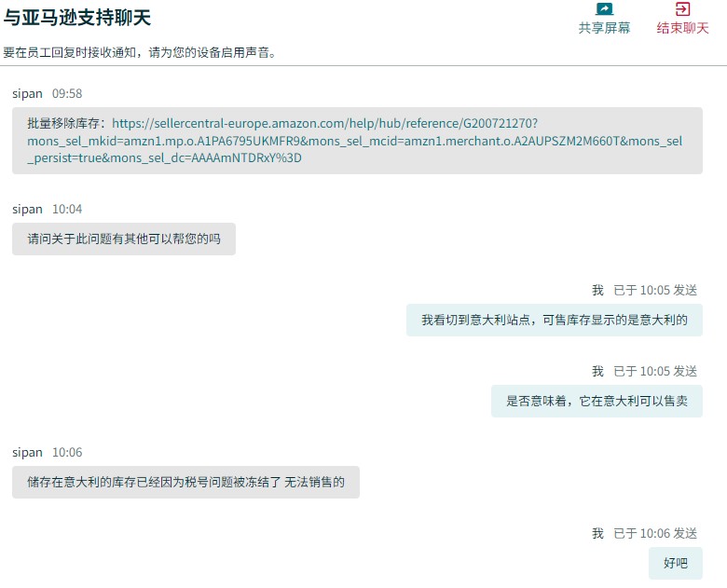Click sipan's 10:04 message header
Screen dimensions: 727x588
tap(48, 209)
